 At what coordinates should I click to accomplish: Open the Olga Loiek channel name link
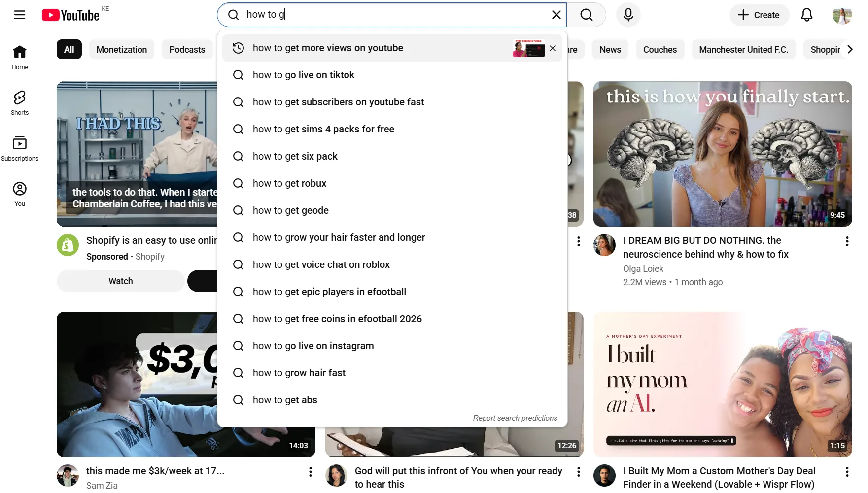point(643,268)
